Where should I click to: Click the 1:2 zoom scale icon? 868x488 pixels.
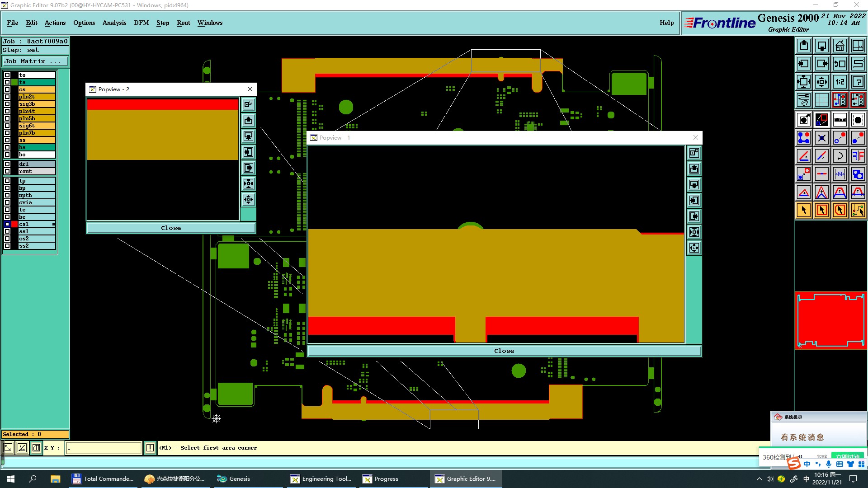click(840, 82)
